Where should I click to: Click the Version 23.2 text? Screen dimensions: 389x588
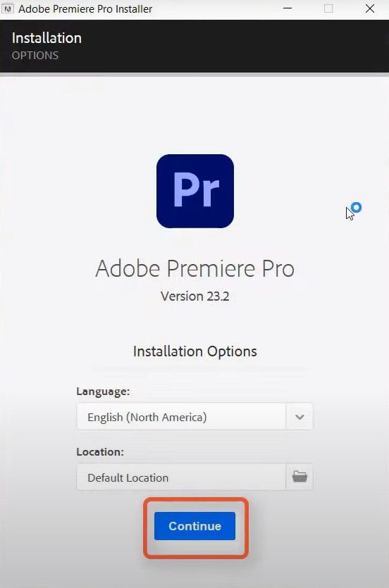[x=194, y=296]
